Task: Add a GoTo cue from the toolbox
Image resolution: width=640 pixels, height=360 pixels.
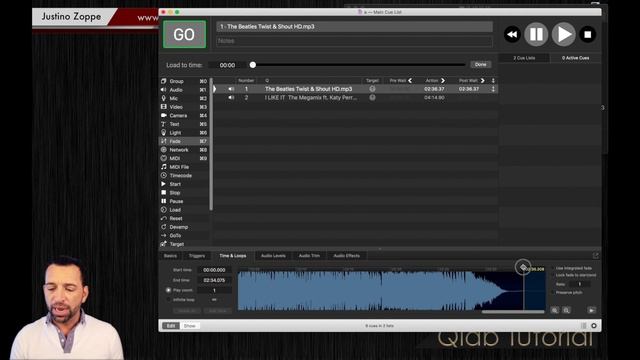Action: pyautogui.click(x=184, y=236)
